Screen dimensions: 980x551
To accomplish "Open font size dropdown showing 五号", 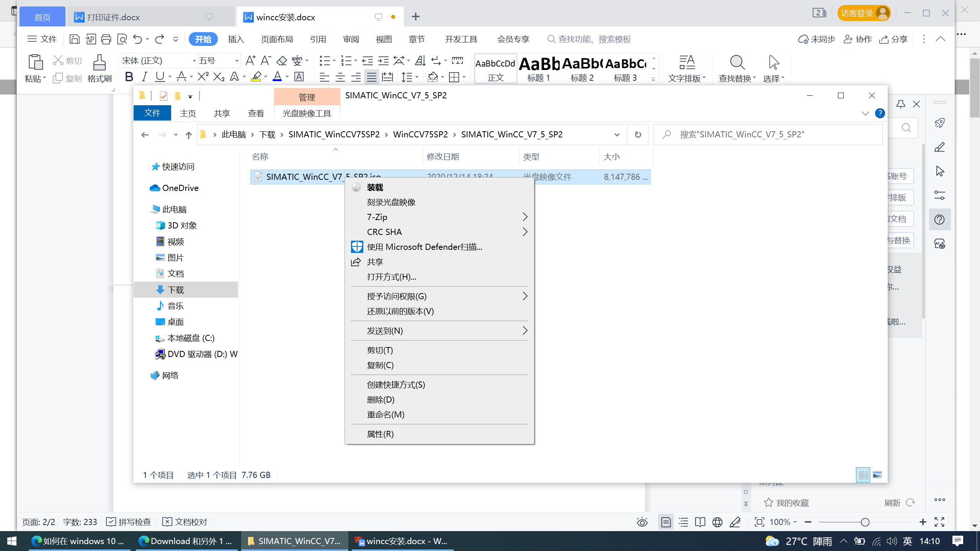I will [237, 61].
